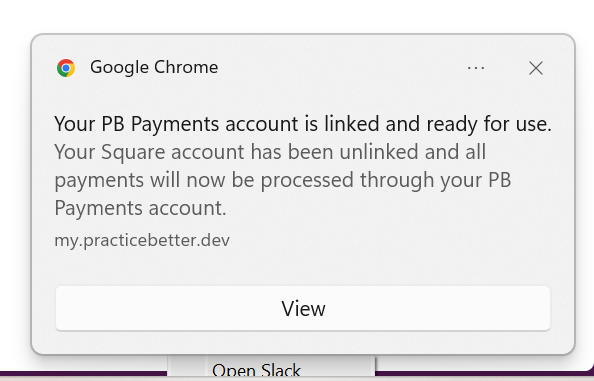Click the phrase 'ready for use' in the title
The width and height of the screenshot is (594, 381).
coord(489,124)
